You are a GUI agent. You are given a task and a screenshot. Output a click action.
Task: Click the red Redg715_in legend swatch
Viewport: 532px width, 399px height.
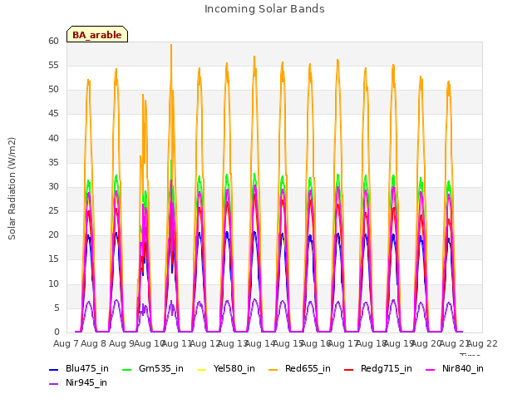click(x=349, y=369)
